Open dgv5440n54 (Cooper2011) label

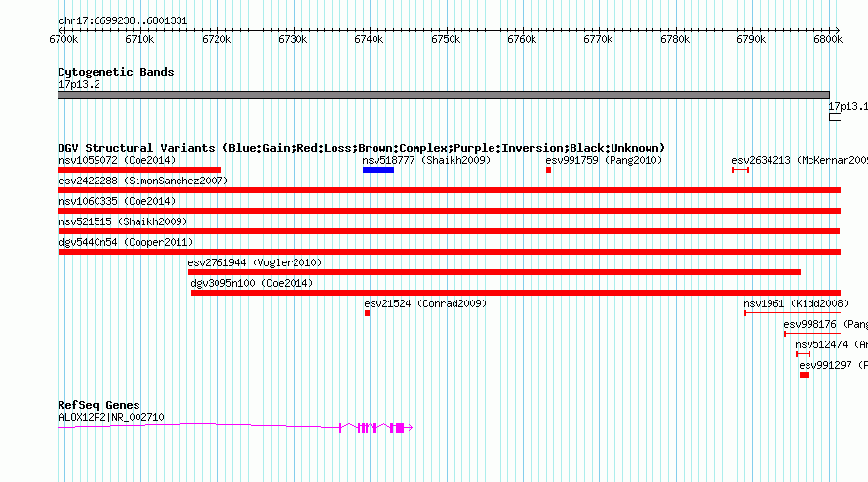pos(126,242)
